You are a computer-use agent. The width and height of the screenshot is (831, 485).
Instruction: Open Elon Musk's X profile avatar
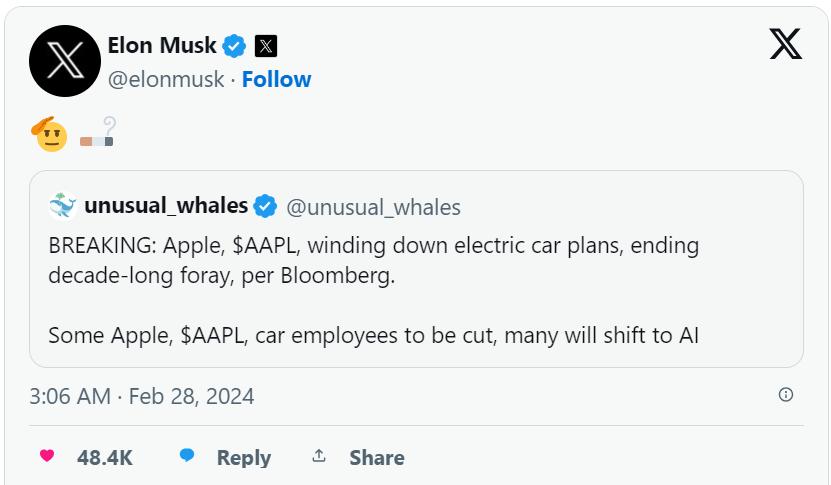click(65, 61)
